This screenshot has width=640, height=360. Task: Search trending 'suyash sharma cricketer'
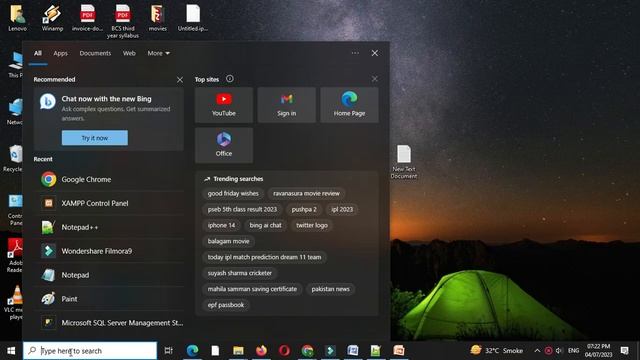coord(240,273)
